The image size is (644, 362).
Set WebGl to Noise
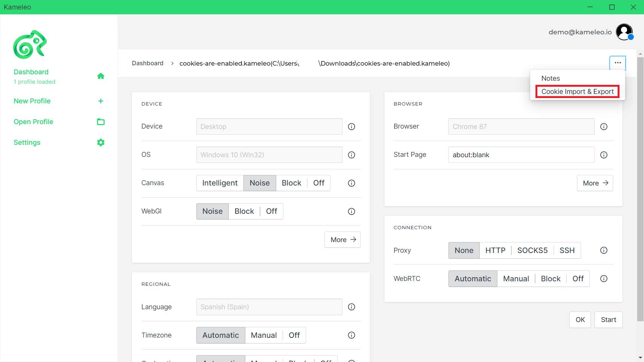click(213, 212)
